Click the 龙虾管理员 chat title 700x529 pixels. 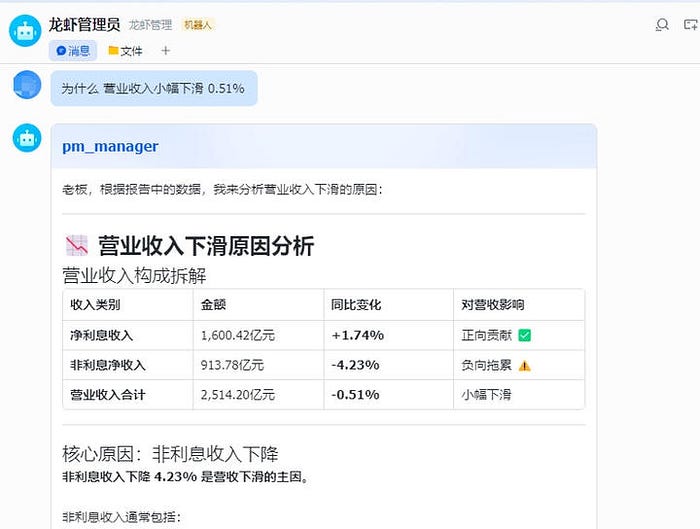[x=84, y=25]
